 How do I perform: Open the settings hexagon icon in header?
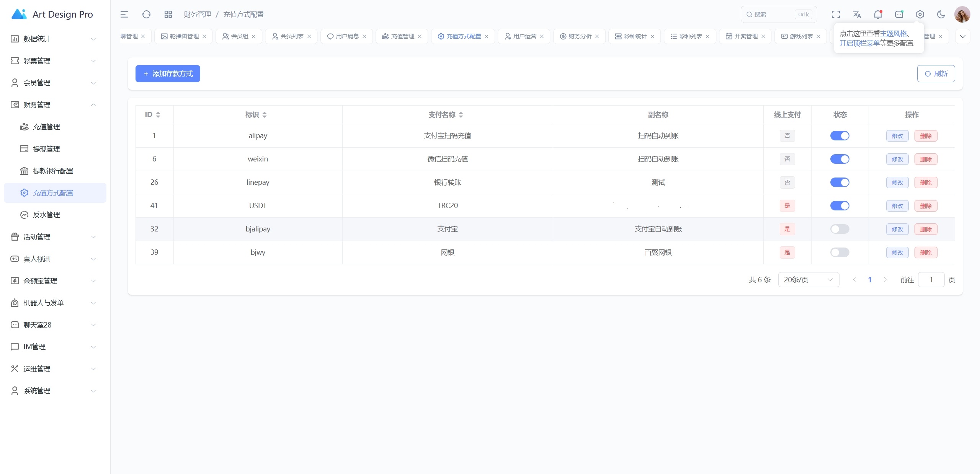pyautogui.click(x=920, y=15)
